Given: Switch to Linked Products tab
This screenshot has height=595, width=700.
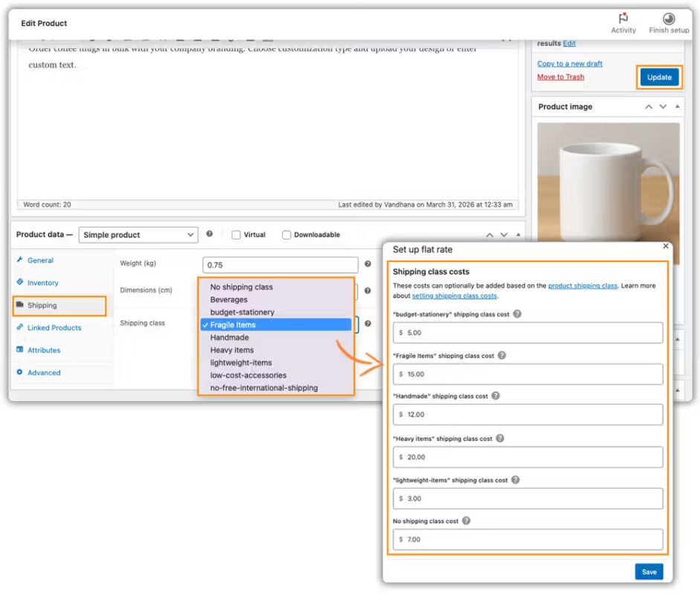Looking at the screenshot, I should pyautogui.click(x=54, y=328).
